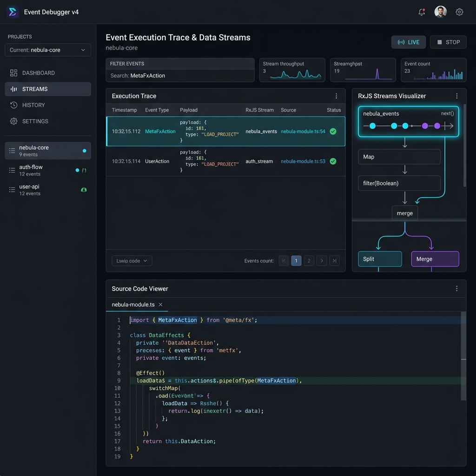Sort by the Status column header

(334, 110)
